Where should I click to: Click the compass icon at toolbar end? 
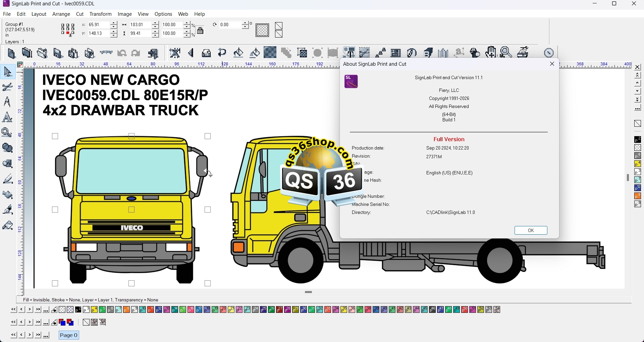[549, 53]
